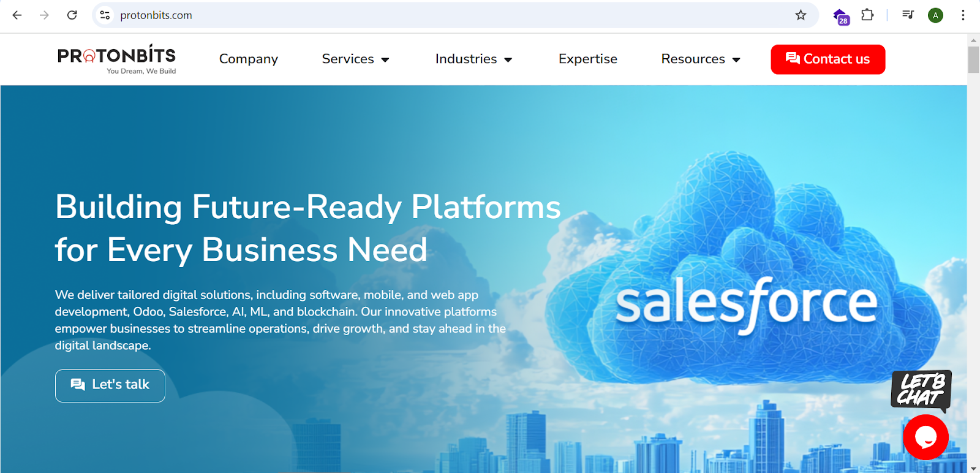Screen dimensions: 980x473
Task: Open the Chrome profile avatar A
Action: click(935, 15)
